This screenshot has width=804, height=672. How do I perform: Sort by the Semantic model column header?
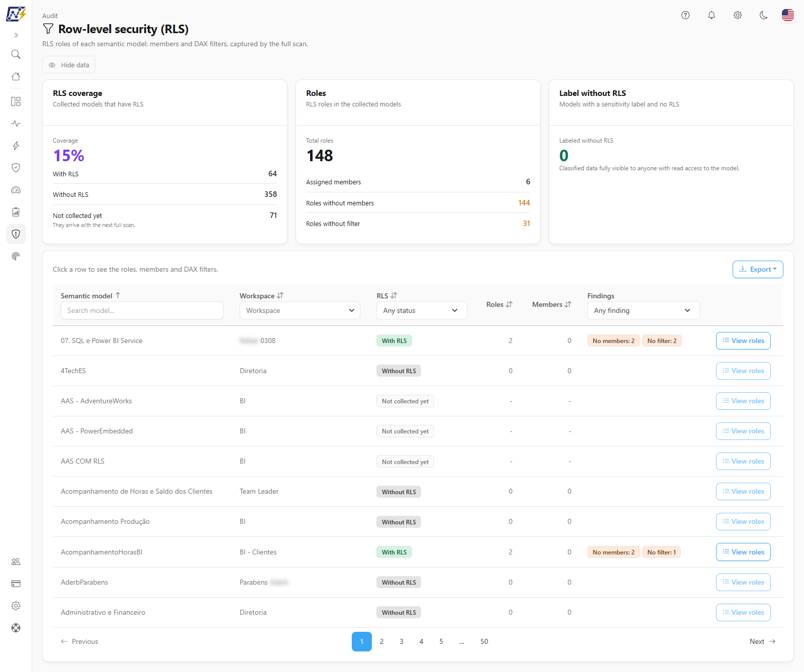(x=90, y=296)
